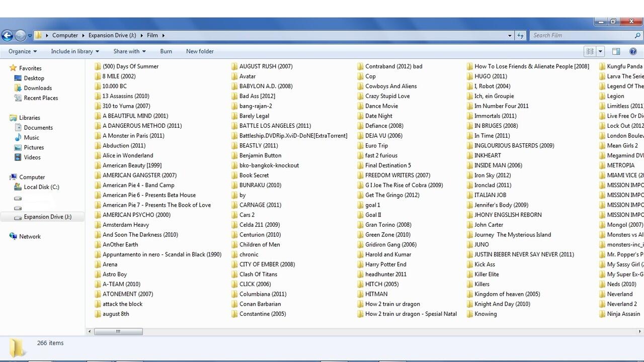Image resolution: width=644 pixels, height=362 pixels.
Task: Click the Recent Places icon
Action: click(x=18, y=98)
